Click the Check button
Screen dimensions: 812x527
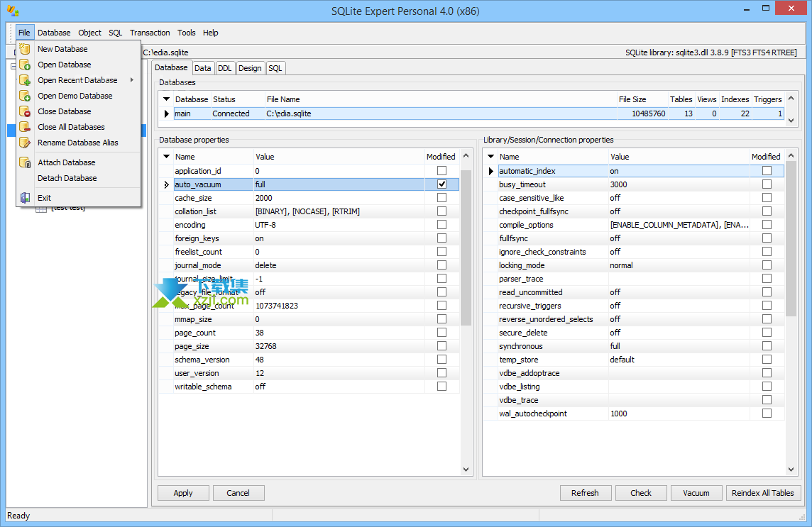(641, 493)
